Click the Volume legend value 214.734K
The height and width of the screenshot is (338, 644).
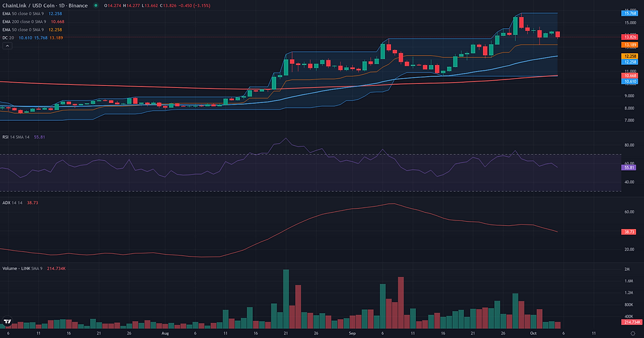57,268
